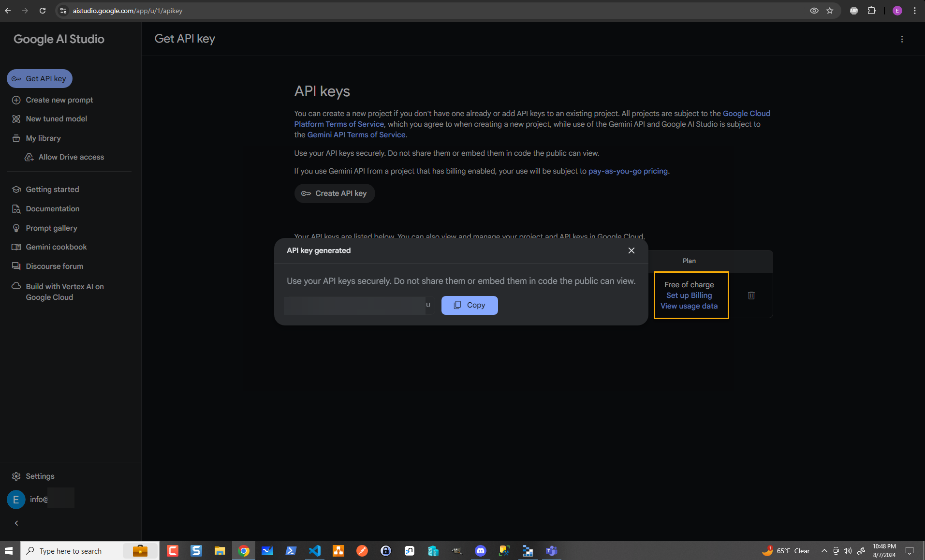Click Set up Billing link

689,295
